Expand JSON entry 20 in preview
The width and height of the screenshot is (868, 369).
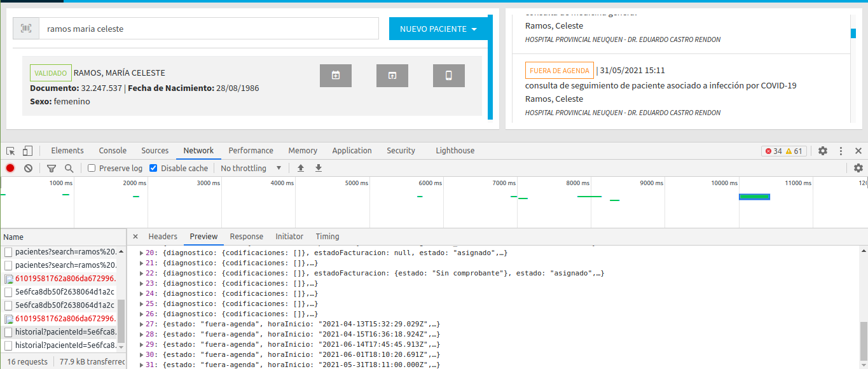tap(141, 253)
